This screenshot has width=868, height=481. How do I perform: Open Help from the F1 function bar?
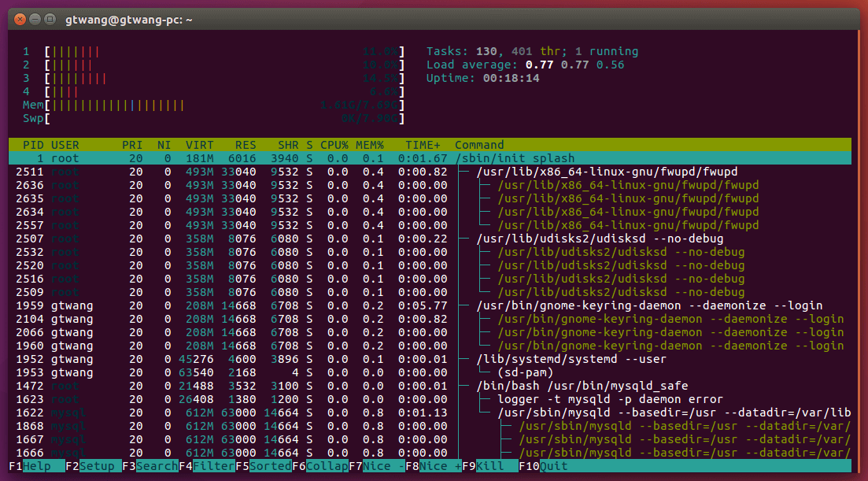[x=36, y=466]
